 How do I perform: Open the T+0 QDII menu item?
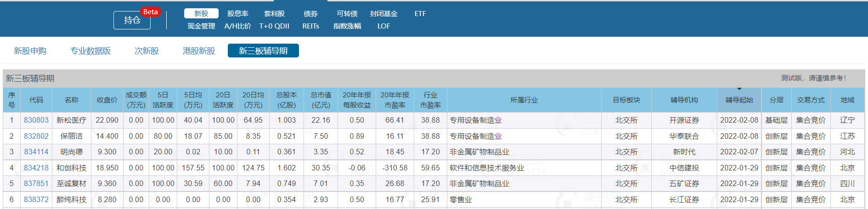274,26
